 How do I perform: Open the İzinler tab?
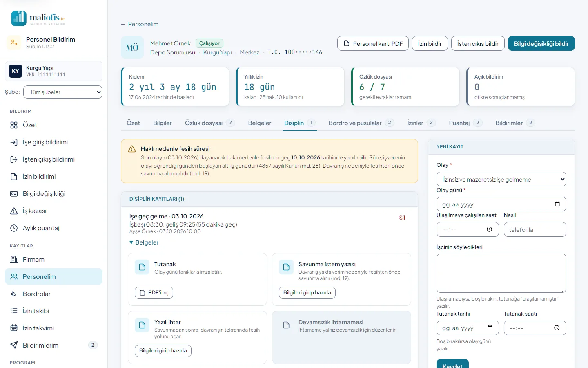pyautogui.click(x=421, y=123)
